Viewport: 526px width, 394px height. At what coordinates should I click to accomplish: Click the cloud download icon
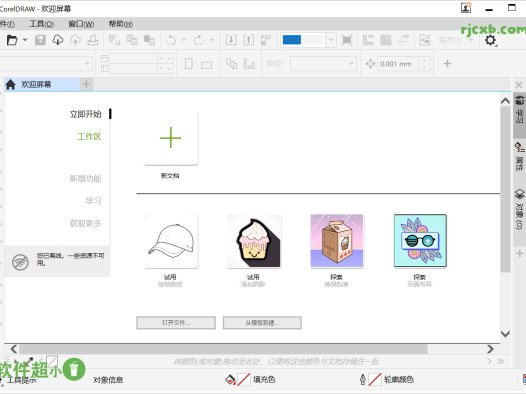click(58, 40)
